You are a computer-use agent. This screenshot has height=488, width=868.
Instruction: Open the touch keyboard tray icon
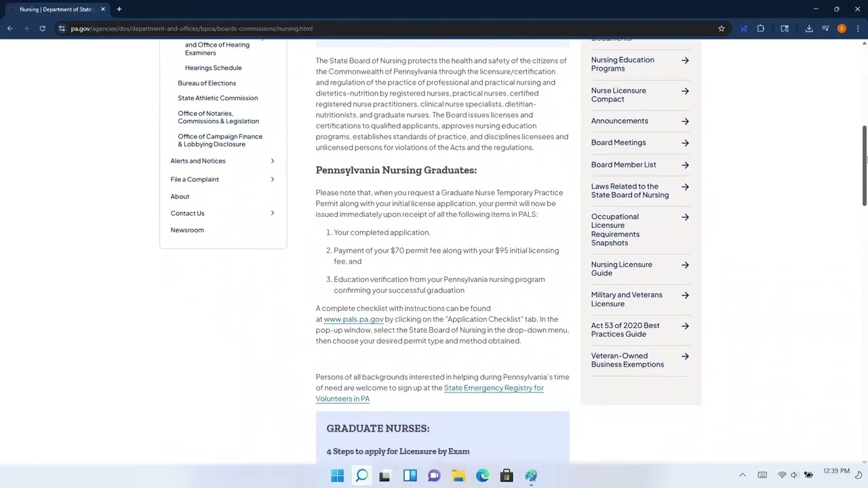click(x=762, y=475)
